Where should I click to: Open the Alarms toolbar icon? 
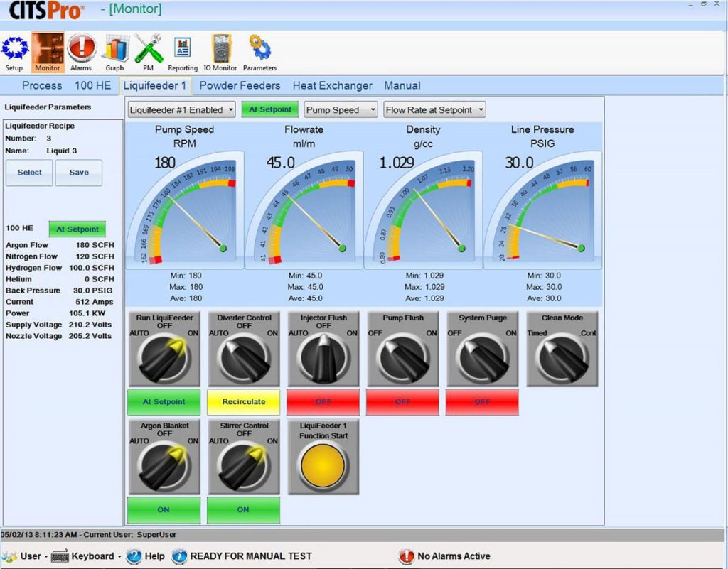81,53
